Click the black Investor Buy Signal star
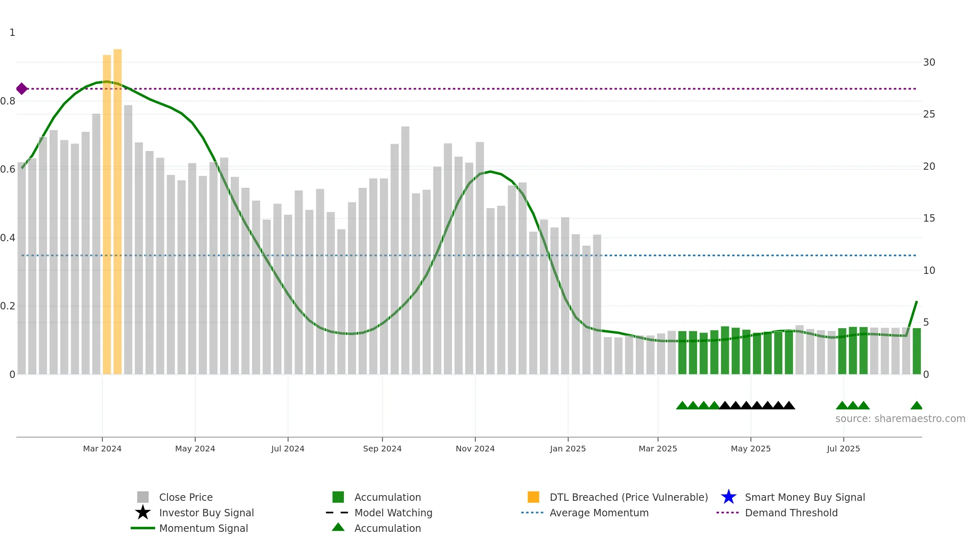This screenshot has width=980, height=551. pyautogui.click(x=143, y=512)
